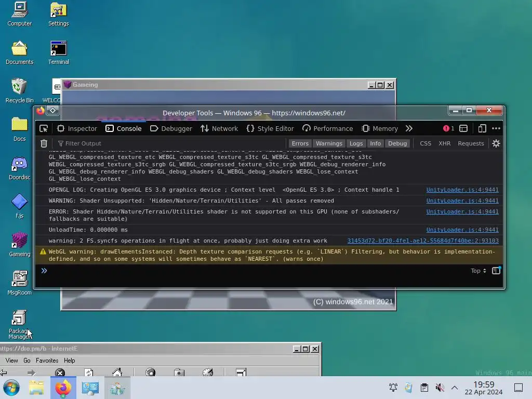Toggle the Warnings filter
Viewport: 532px width, 399px height.
click(x=329, y=143)
